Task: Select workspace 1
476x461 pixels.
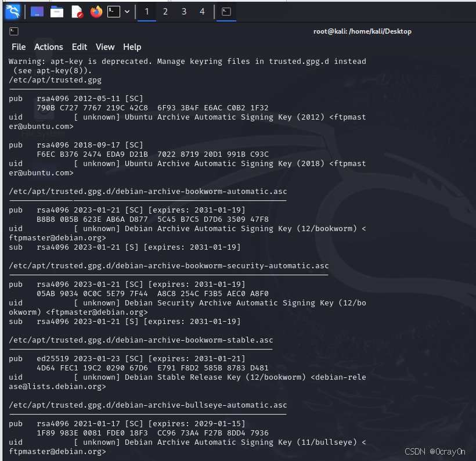Action: tap(146, 12)
